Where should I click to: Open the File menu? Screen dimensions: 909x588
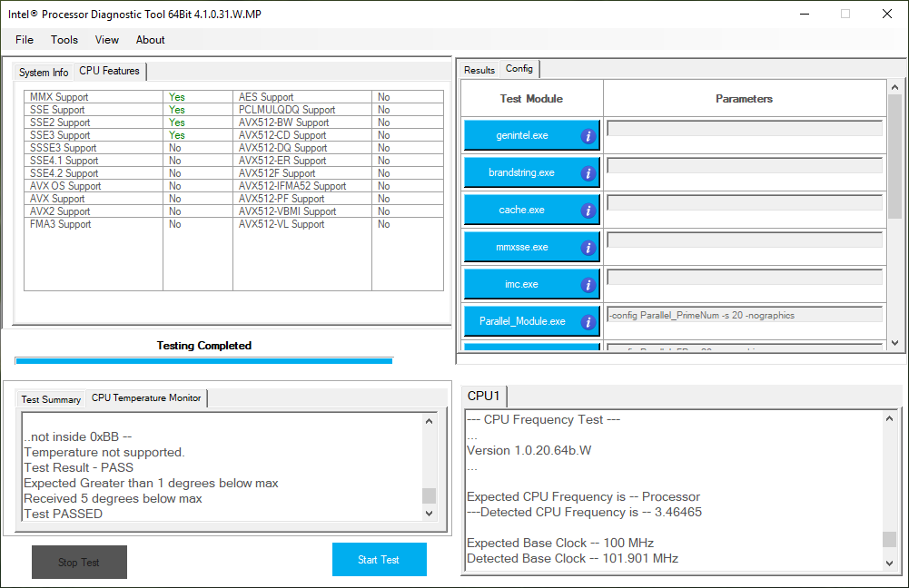pyautogui.click(x=25, y=40)
